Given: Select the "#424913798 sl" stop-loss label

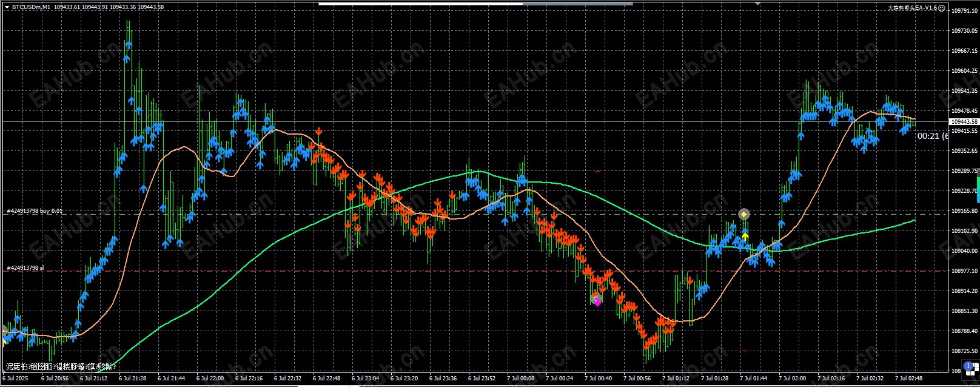Looking at the screenshot, I should click(x=25, y=268).
